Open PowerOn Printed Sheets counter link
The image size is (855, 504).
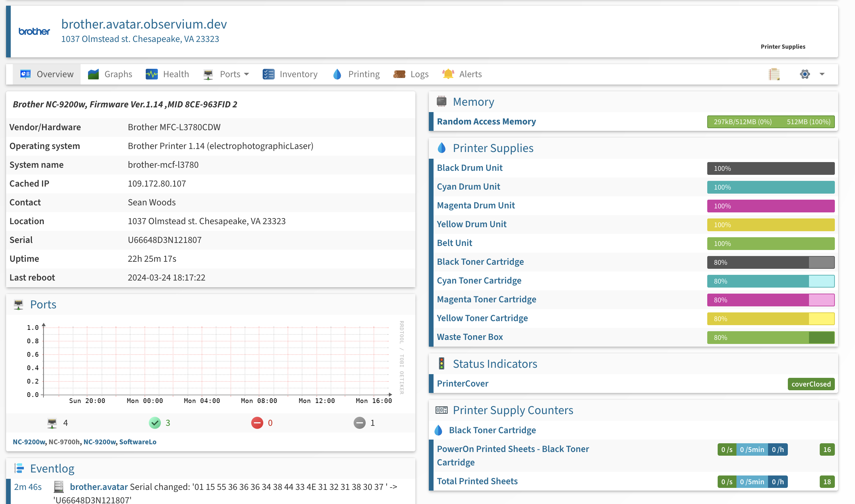513,455
